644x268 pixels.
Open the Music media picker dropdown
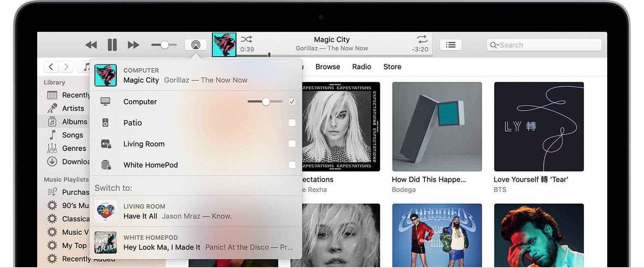[84, 67]
